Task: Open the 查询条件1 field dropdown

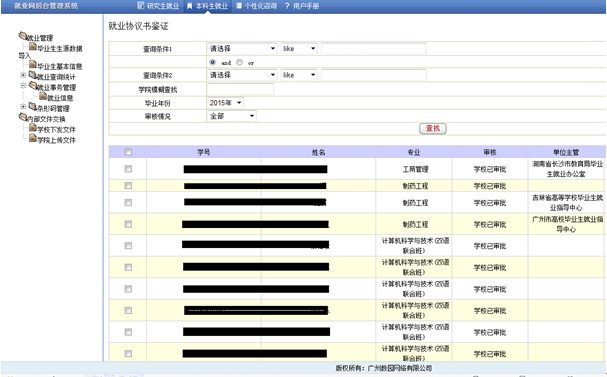Action: point(242,48)
